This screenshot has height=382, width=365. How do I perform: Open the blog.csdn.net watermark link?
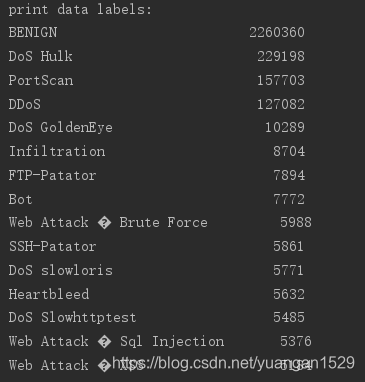coord(233,363)
